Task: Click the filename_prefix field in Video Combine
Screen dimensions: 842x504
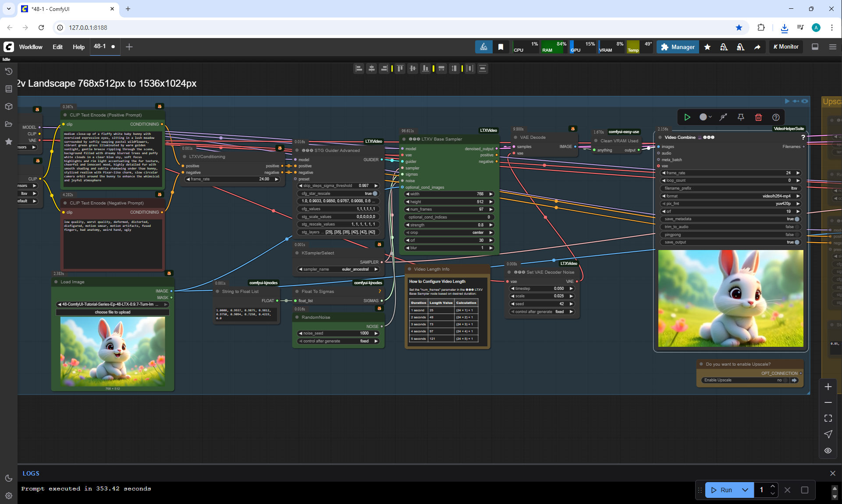Action: click(731, 188)
